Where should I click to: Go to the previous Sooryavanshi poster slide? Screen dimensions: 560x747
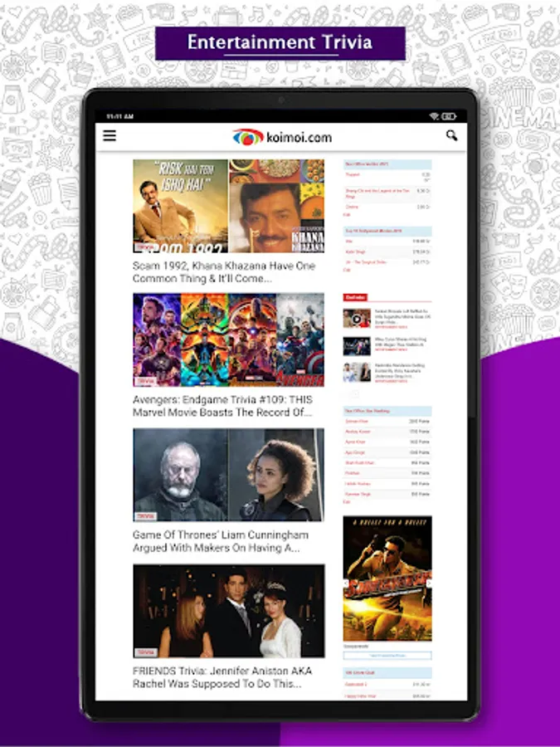[346, 583]
